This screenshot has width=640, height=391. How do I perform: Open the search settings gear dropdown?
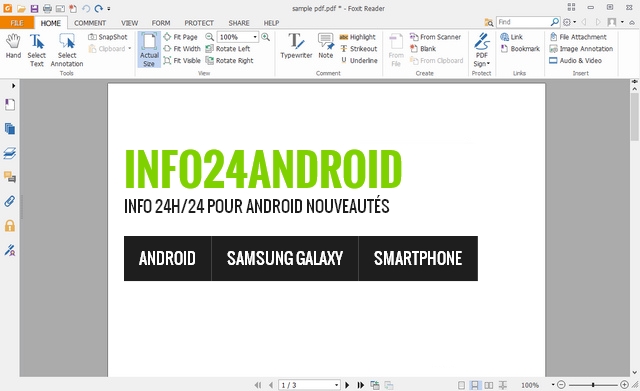coord(569,22)
